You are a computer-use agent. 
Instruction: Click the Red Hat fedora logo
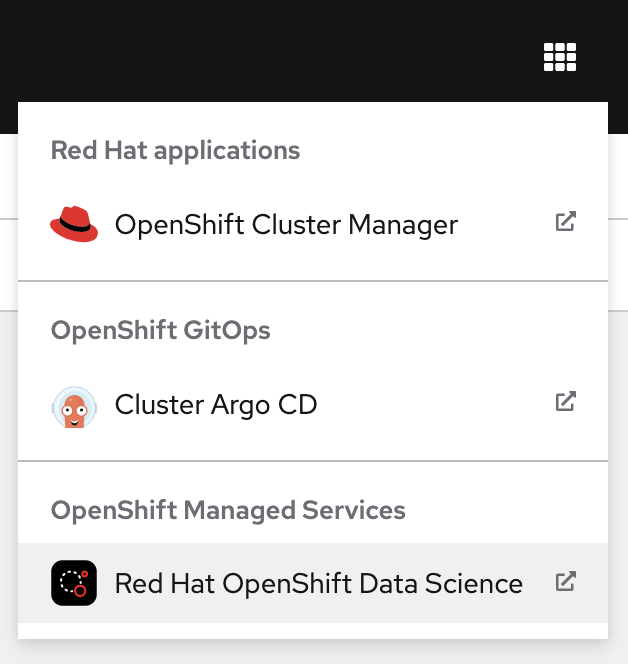[x=74, y=224]
